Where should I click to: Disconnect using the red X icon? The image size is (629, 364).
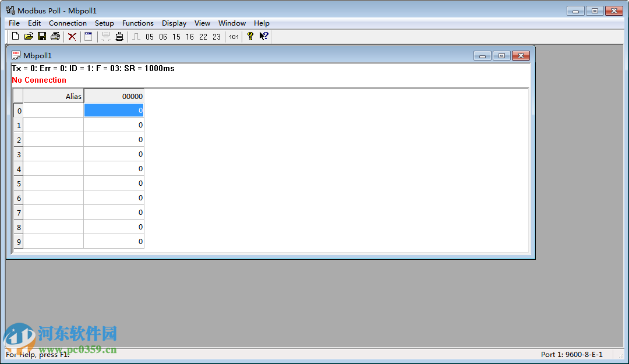point(72,36)
